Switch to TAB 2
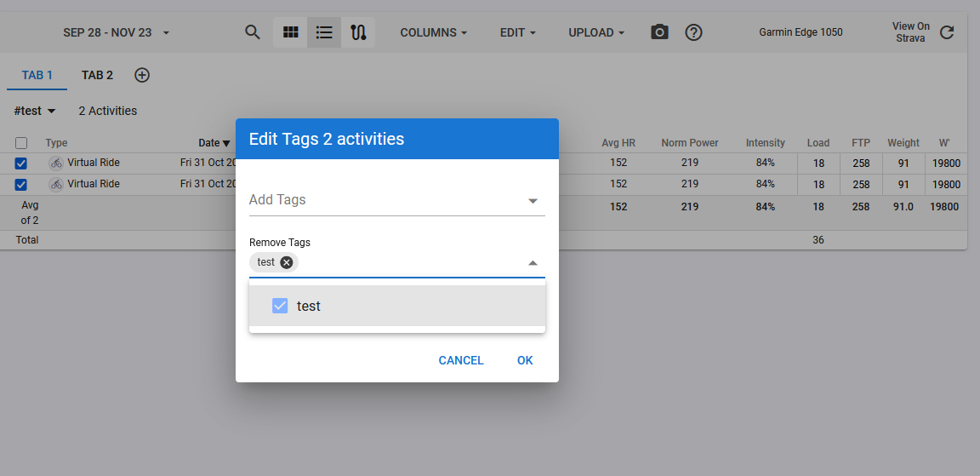This screenshot has height=476, width=980. [x=97, y=75]
